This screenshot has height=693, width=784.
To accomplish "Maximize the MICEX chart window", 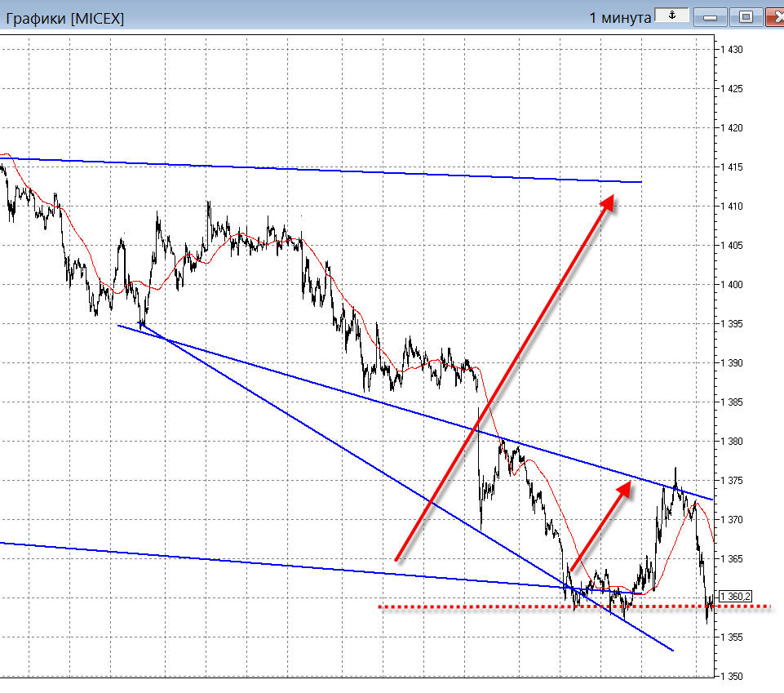I will point(746,17).
